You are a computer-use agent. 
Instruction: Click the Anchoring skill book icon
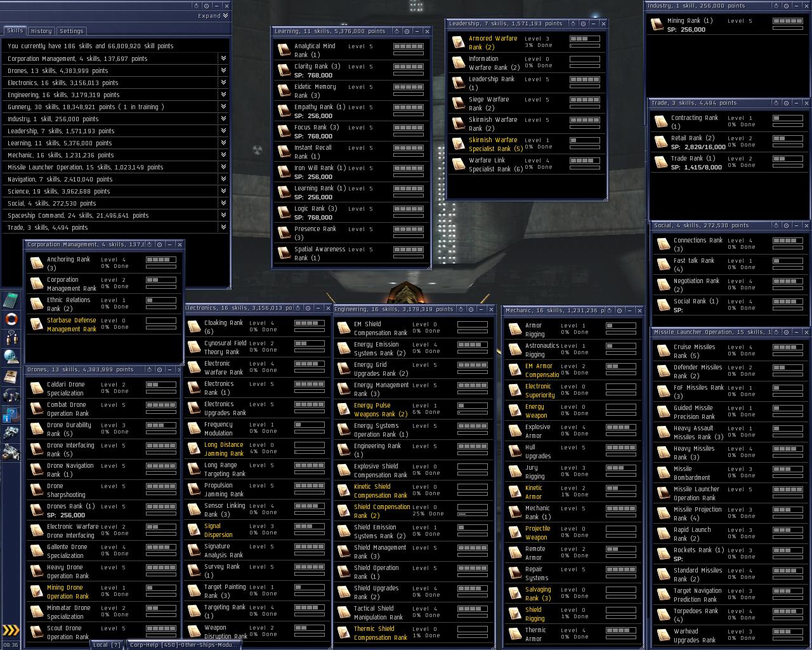37,263
